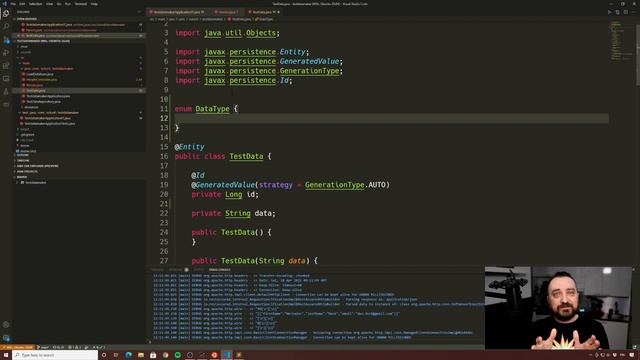Open Chrome from the taskbar

click(x=165, y=355)
